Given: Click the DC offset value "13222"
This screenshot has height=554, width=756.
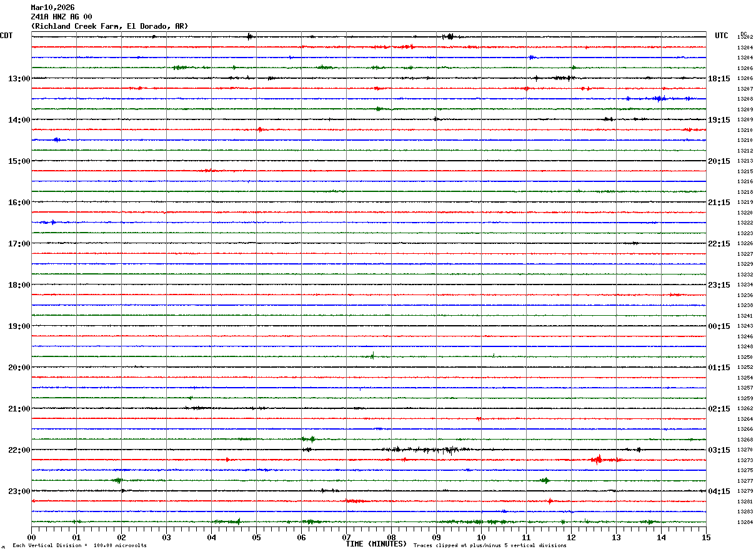Looking at the screenshot, I should tap(745, 223).
